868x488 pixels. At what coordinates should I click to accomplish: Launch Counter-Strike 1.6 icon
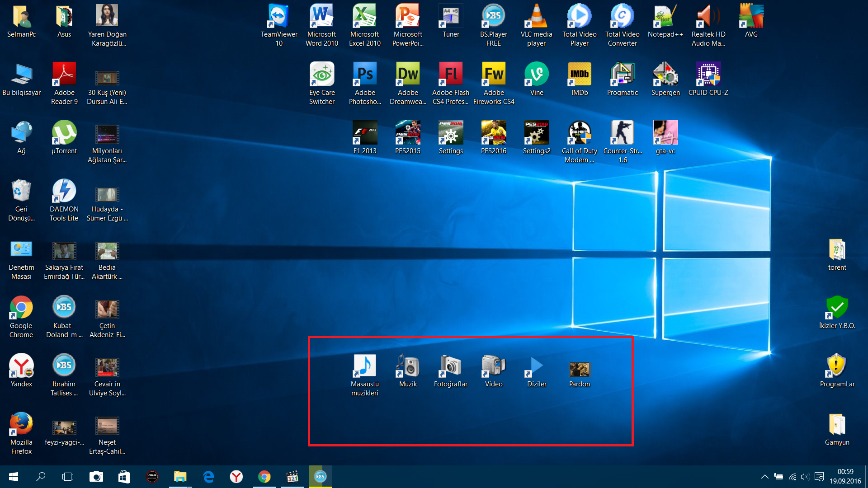(x=623, y=142)
